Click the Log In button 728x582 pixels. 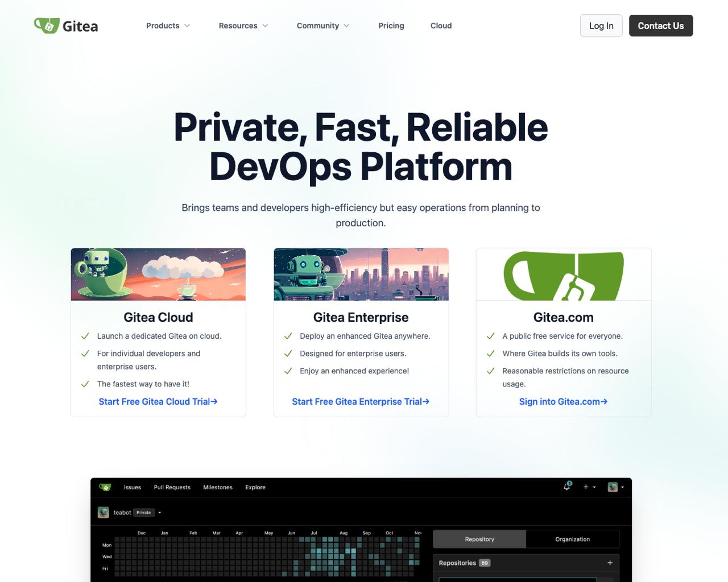[x=601, y=26]
